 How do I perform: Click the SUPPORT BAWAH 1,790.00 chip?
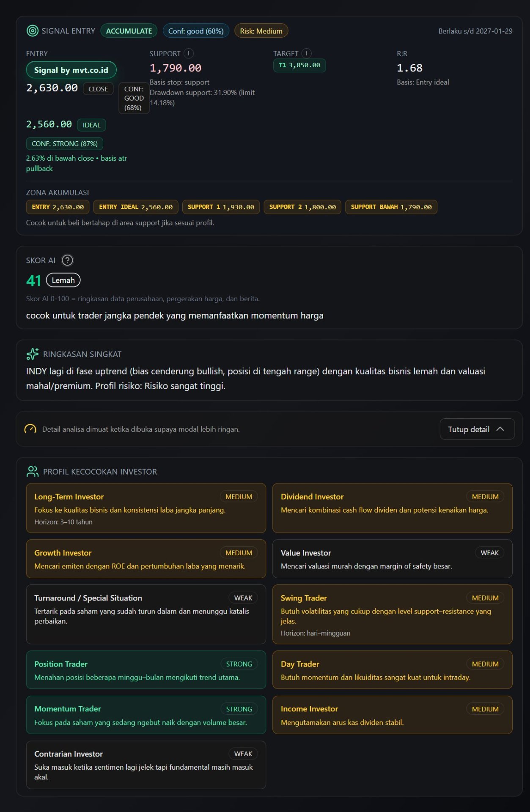[x=391, y=207]
